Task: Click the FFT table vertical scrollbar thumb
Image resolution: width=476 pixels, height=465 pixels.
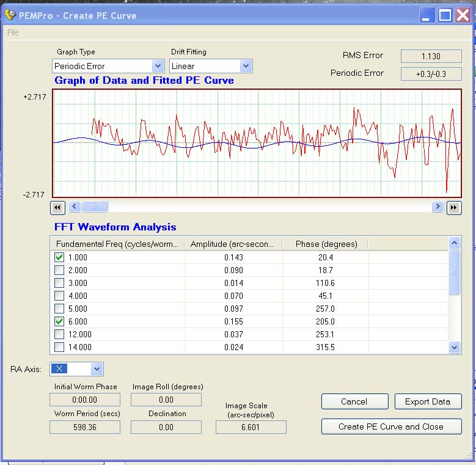Action: 455,272
